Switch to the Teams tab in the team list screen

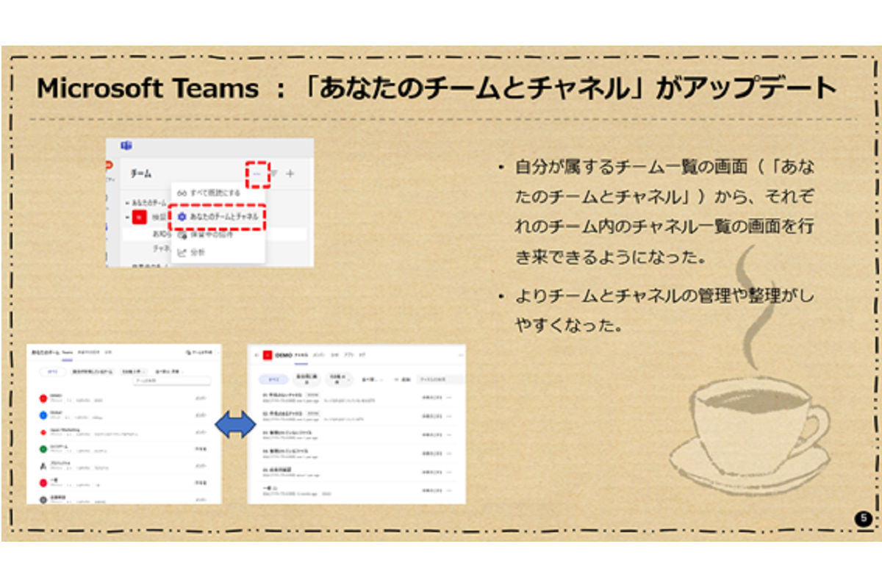coord(68,353)
